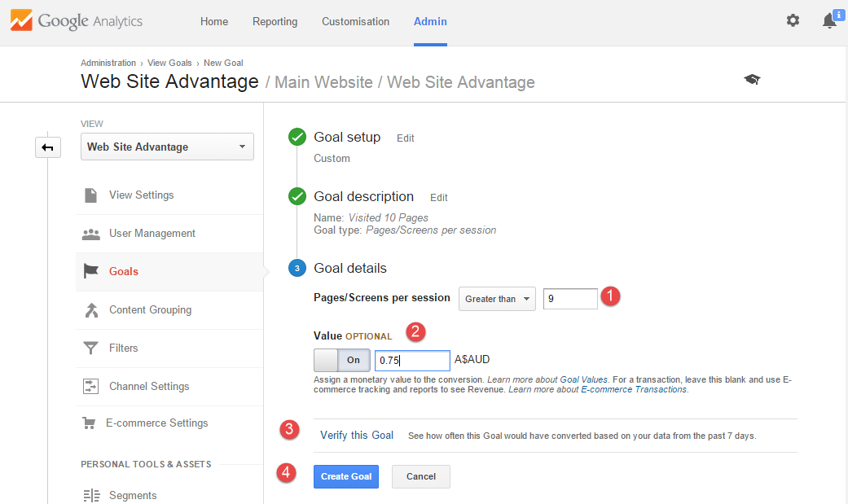Click the graduation cap education icon
The image size is (848, 504).
point(752,80)
